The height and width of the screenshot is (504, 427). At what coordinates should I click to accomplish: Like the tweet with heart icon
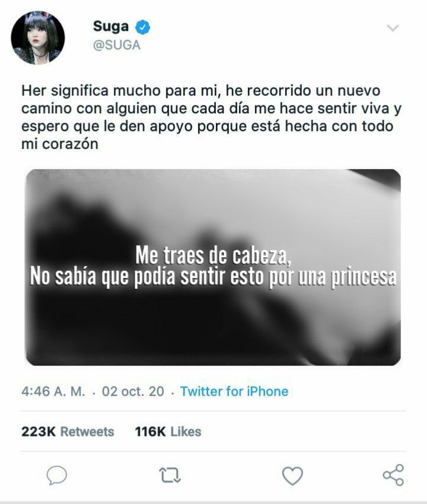click(292, 476)
